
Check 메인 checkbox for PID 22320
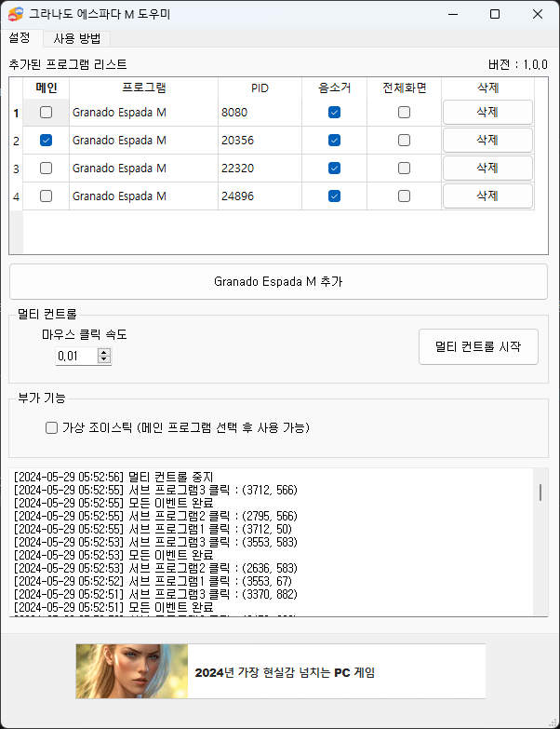click(x=46, y=168)
